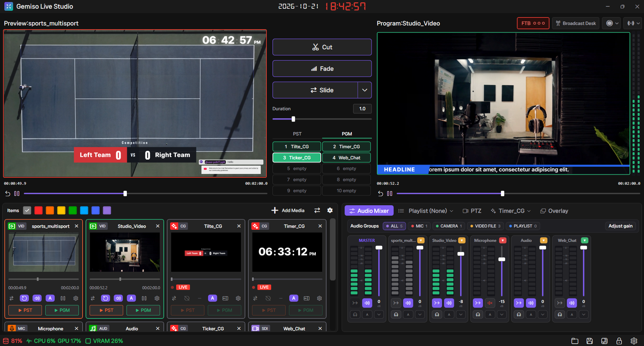
Task: Open the Items panel settings gear
Action: coord(330,210)
